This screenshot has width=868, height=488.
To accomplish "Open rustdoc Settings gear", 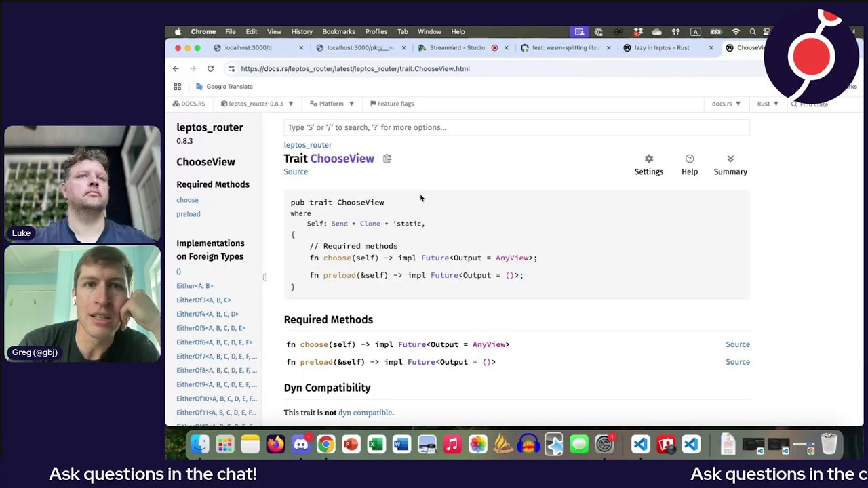I will [x=649, y=159].
